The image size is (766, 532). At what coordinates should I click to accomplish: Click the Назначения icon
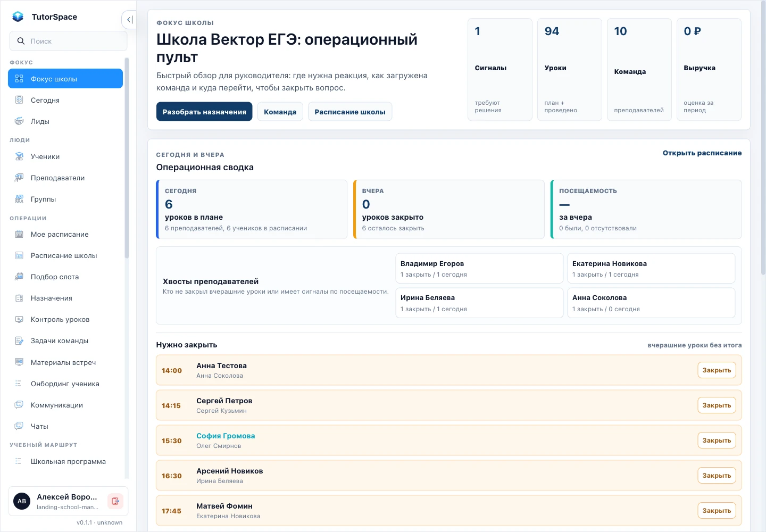pos(19,298)
